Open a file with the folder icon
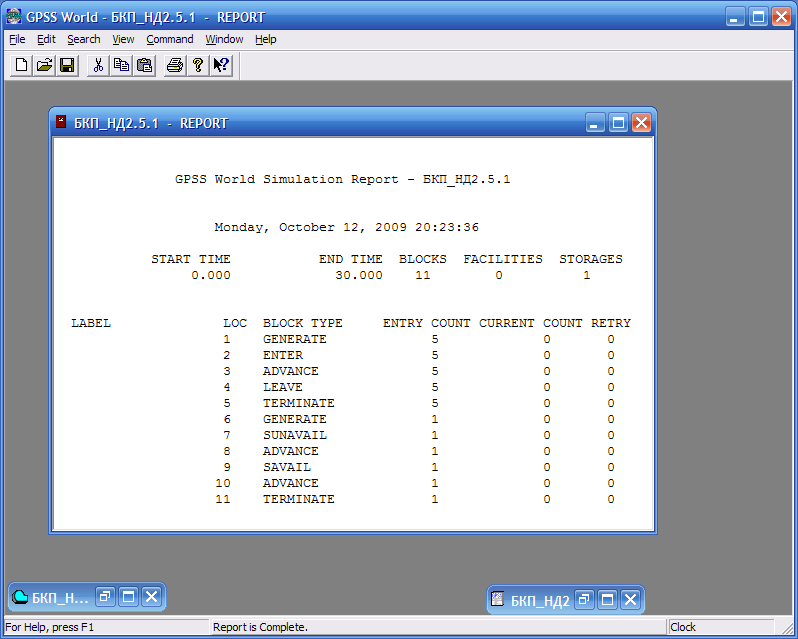This screenshot has width=798, height=639. tap(44, 66)
